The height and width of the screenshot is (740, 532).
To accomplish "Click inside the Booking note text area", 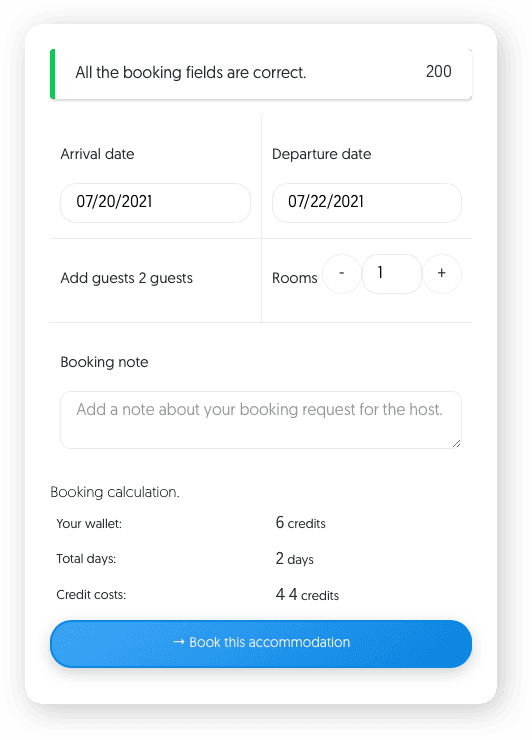I will click(261, 420).
